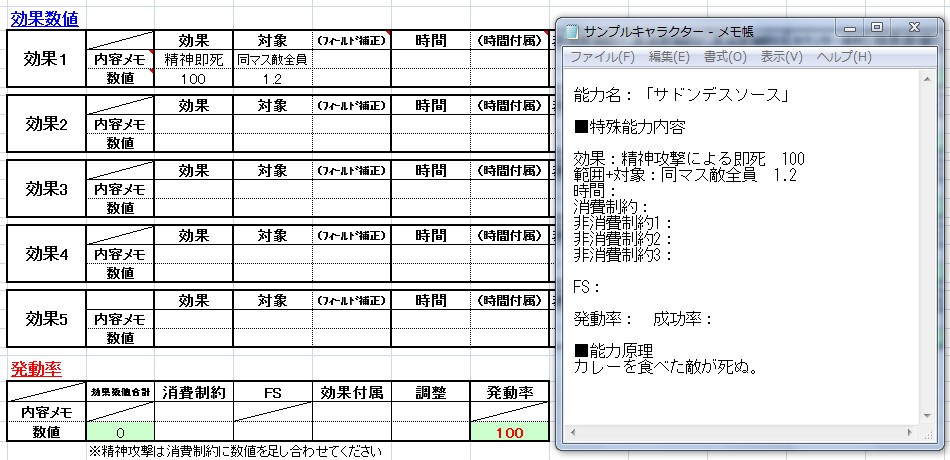
Task: Select the 内容メモ label in 発動率 table
Action: point(47,413)
